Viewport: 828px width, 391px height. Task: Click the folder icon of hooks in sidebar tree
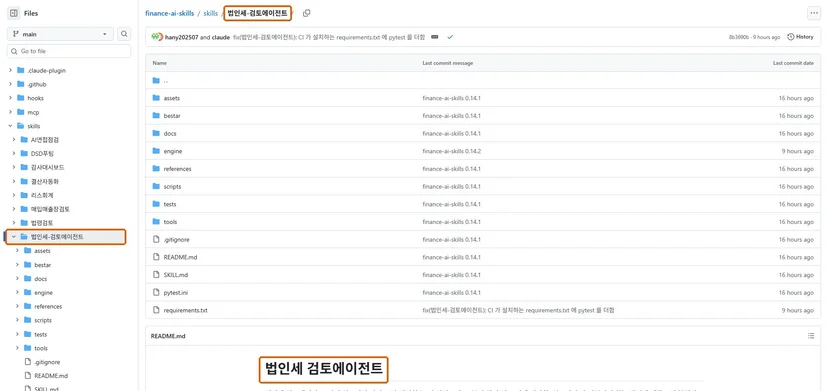pyautogui.click(x=21, y=98)
